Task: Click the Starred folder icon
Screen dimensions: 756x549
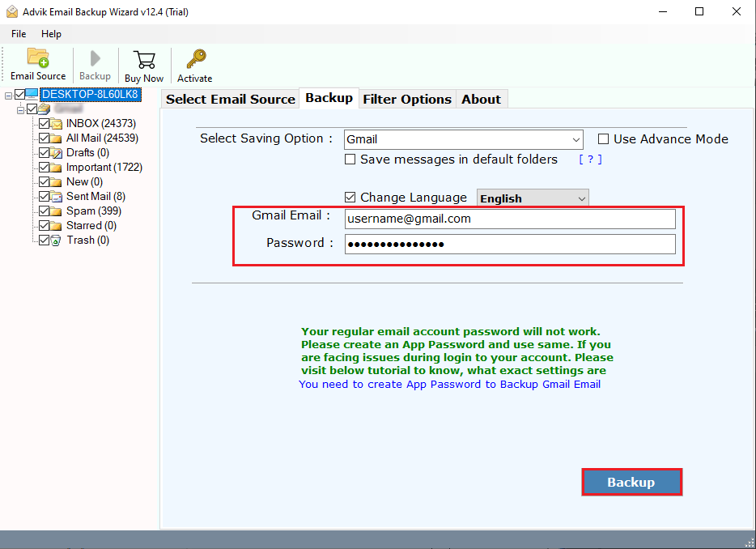Action: (x=57, y=226)
